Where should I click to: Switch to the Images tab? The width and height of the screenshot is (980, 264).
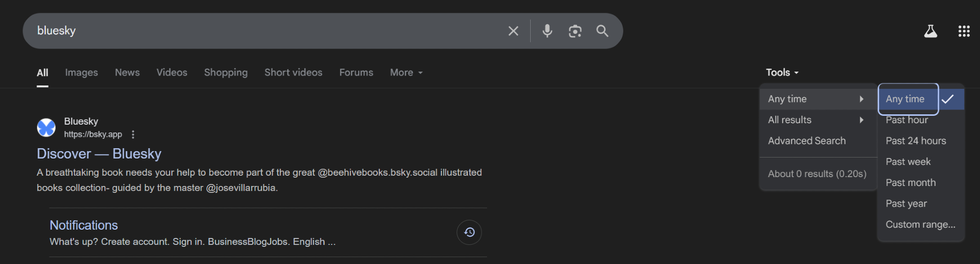(81, 73)
